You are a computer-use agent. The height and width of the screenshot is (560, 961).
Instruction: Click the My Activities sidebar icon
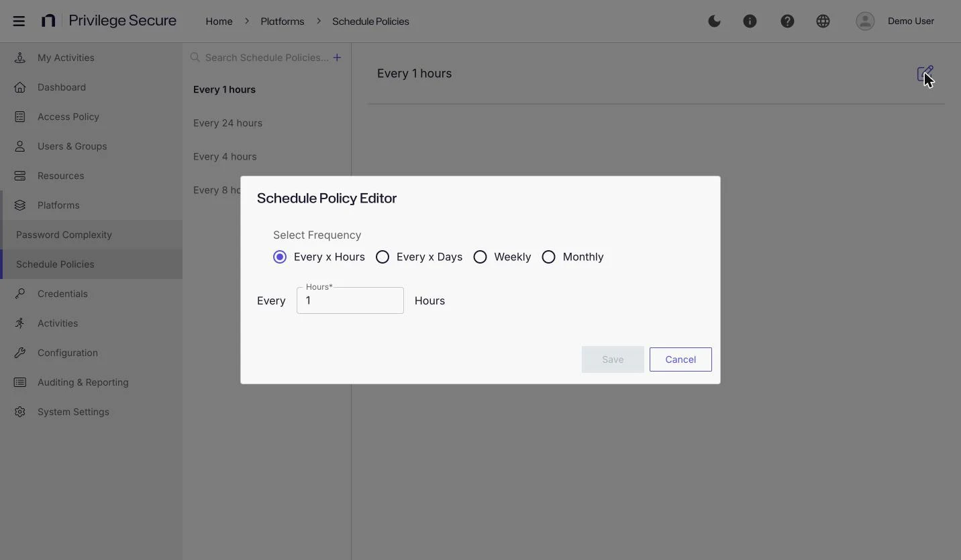(x=20, y=58)
